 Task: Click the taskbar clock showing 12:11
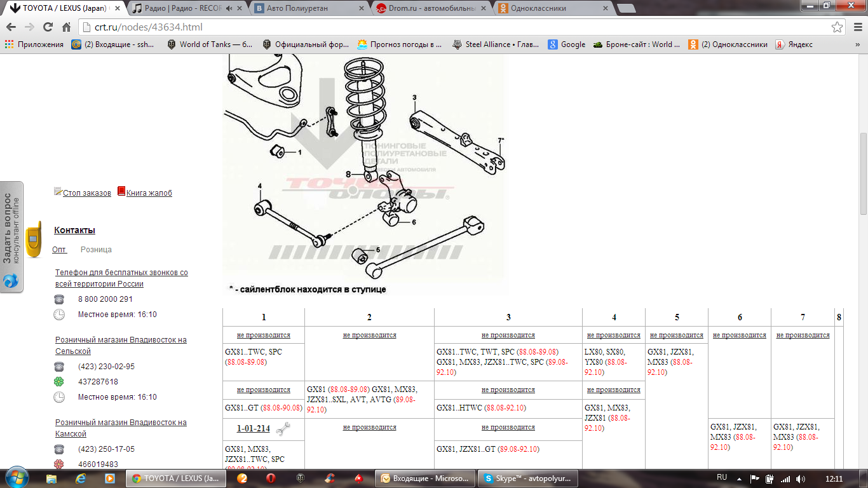pyautogui.click(x=834, y=478)
